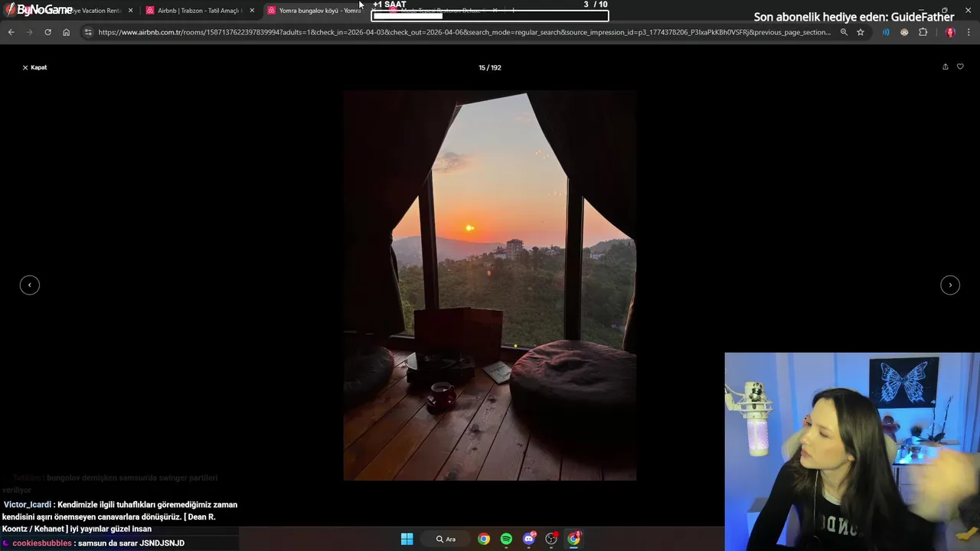Close the Airbnb Trabzon tab
Screen dimensions: 980x551
tap(252, 11)
